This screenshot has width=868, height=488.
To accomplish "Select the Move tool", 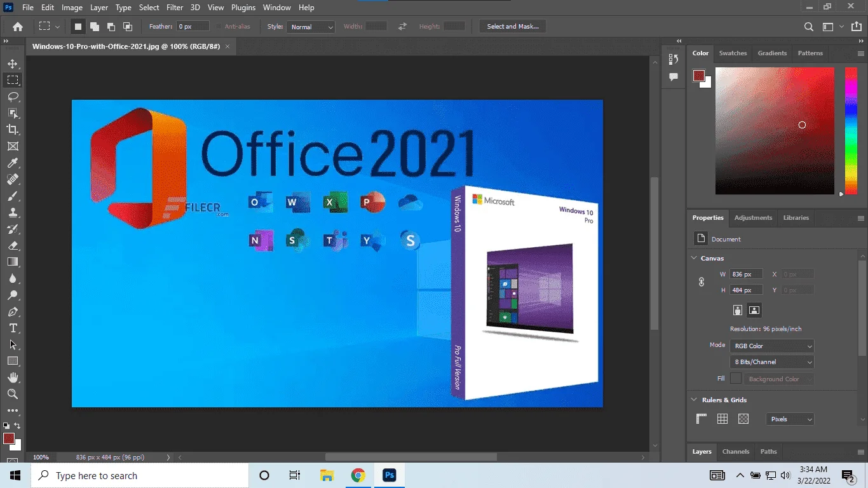I will [x=13, y=64].
